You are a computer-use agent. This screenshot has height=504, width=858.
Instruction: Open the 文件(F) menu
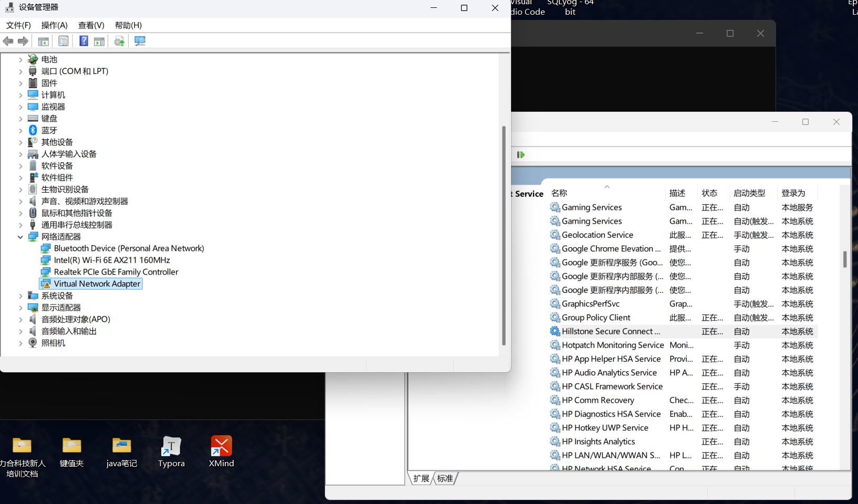click(x=18, y=25)
